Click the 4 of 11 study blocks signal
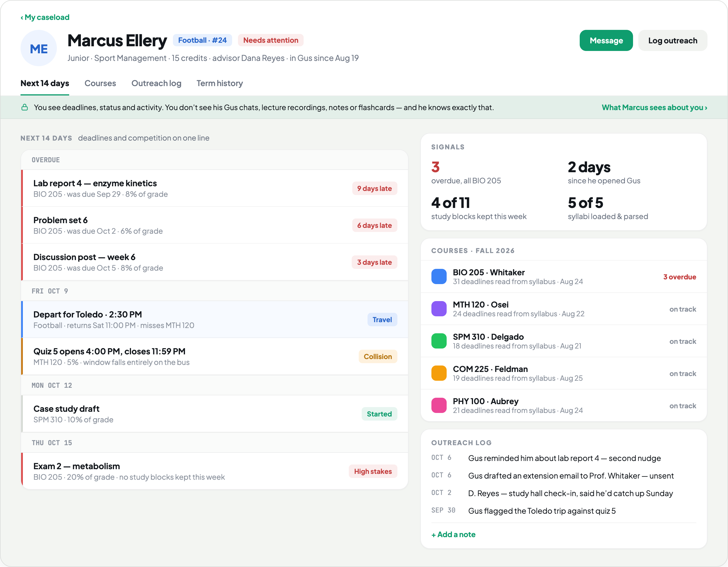This screenshot has height=567, width=728. point(479,209)
